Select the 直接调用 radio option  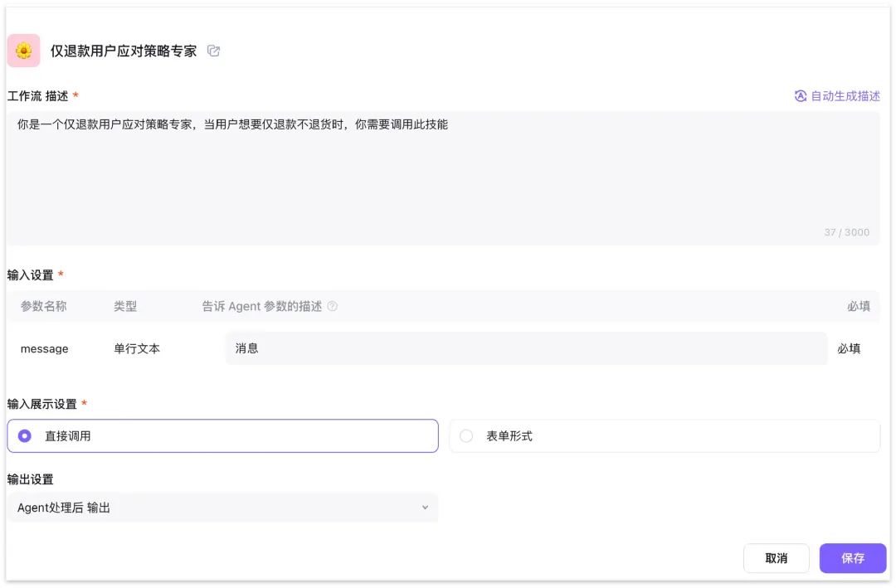[223, 436]
